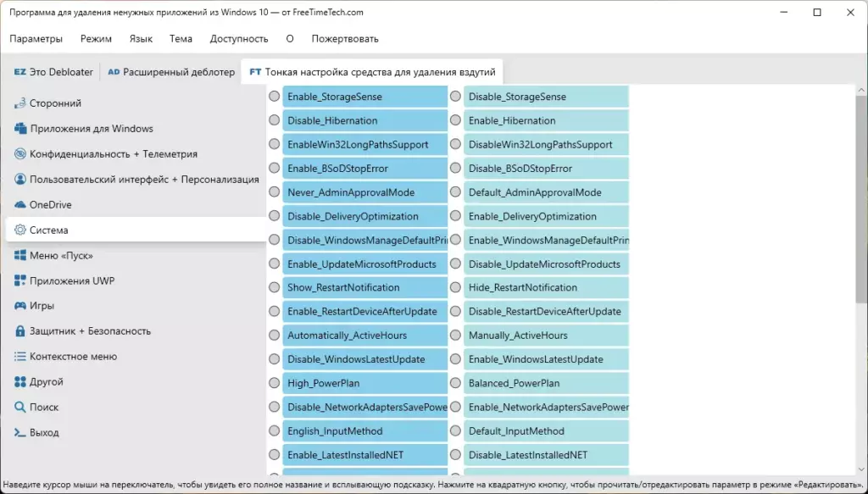Click the Конфиденциальность + Телеметрия eye icon
868x494 pixels.
(x=20, y=153)
